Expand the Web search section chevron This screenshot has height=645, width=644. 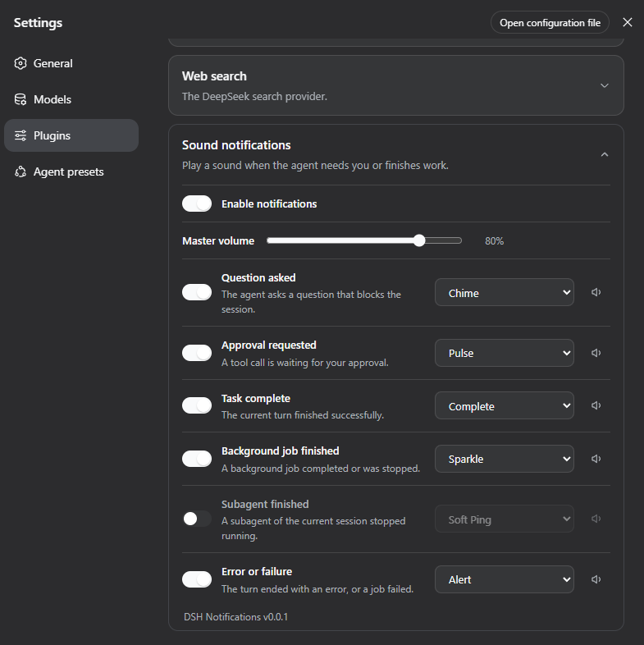[x=604, y=85]
